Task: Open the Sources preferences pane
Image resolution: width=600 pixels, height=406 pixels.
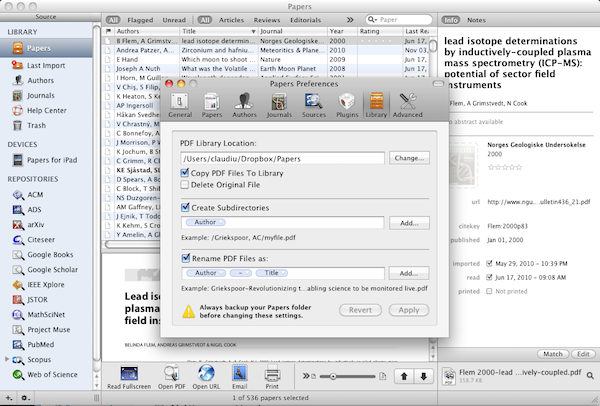Action: (314, 105)
